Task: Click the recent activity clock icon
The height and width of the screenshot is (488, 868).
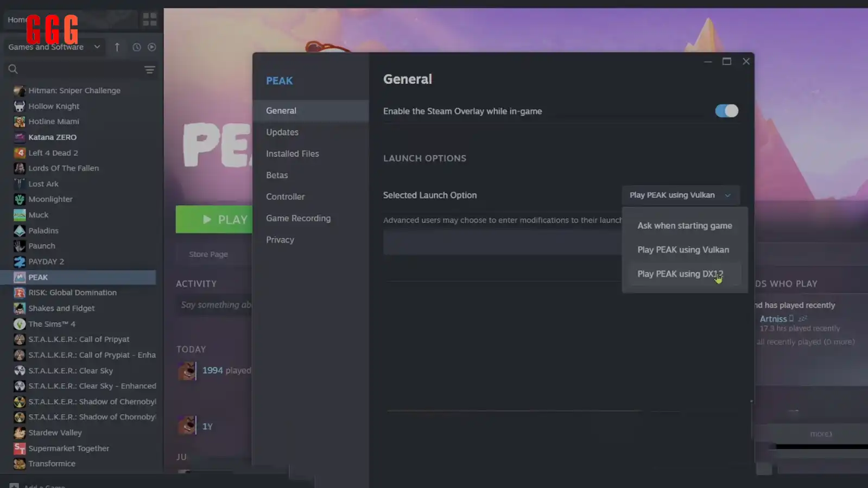Action: tap(136, 47)
